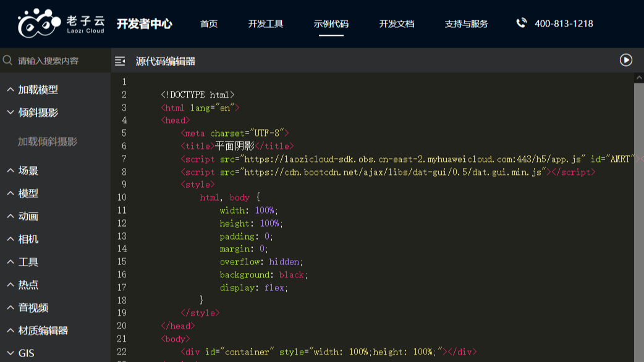
Task: Click the editor scrollbar up arrow
Action: pyautogui.click(x=639, y=78)
